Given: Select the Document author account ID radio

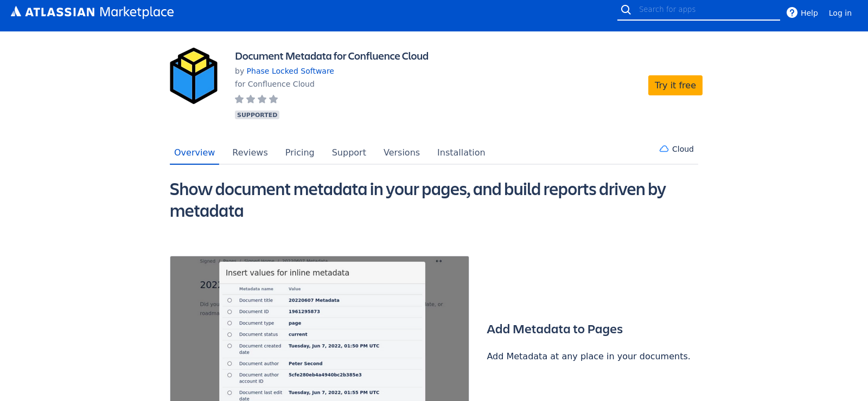Looking at the screenshot, I should (x=229, y=375).
